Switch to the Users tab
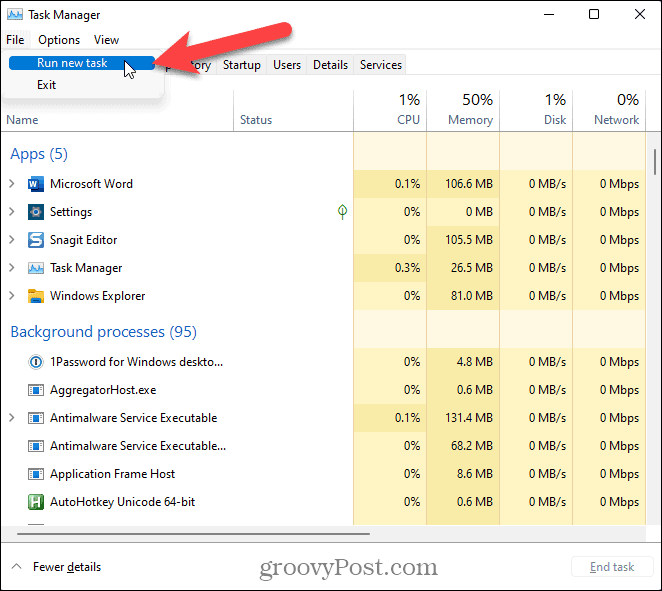662x591 pixels. [287, 65]
